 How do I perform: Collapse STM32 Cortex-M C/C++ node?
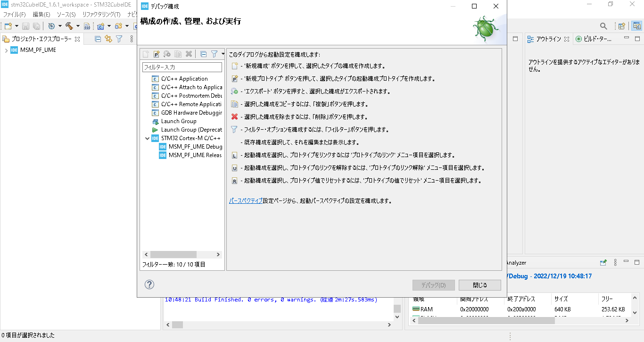147,138
